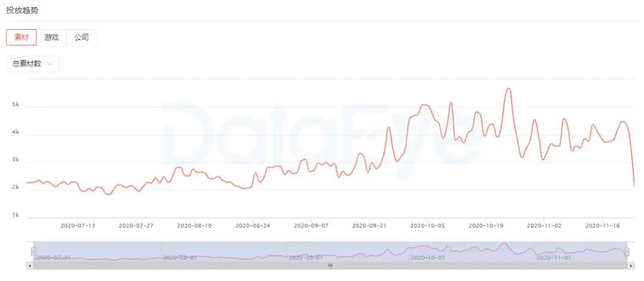Click the horizontal scrollbar center grip

point(330,266)
